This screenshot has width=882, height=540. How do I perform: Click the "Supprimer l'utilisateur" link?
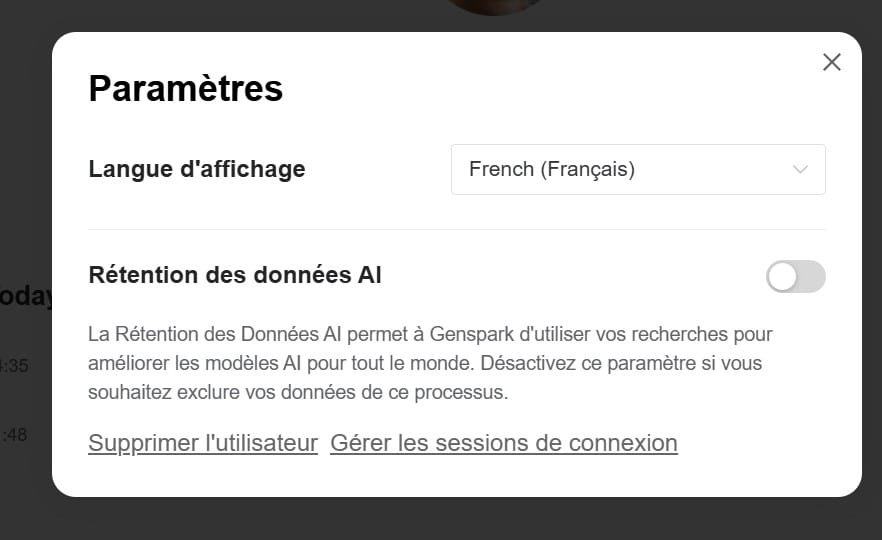pos(203,443)
